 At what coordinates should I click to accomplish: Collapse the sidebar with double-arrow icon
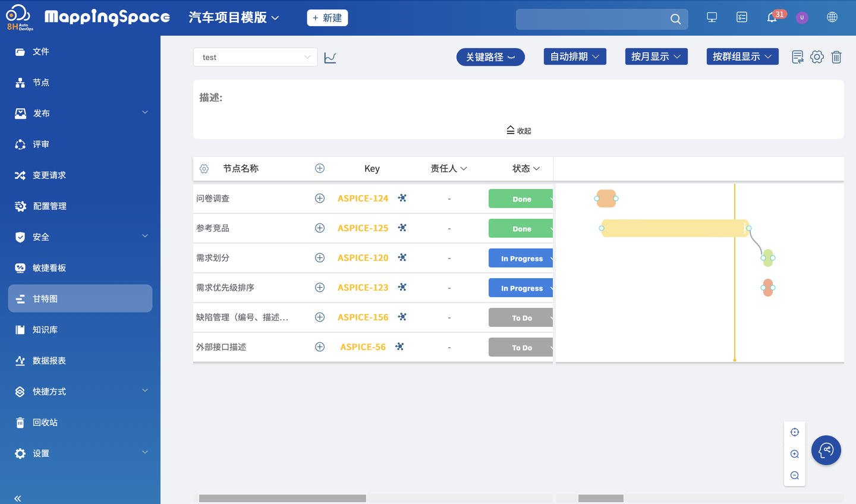(18, 498)
